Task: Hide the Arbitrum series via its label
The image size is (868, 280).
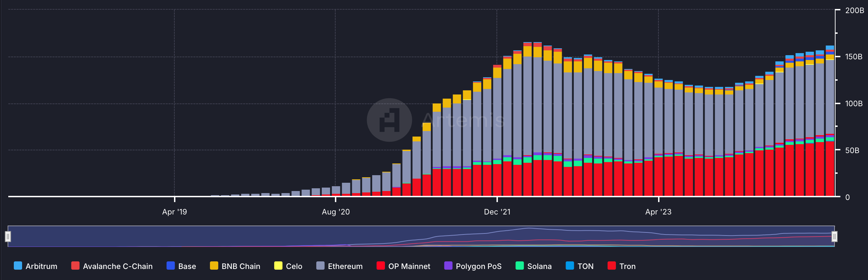Action: (41, 266)
